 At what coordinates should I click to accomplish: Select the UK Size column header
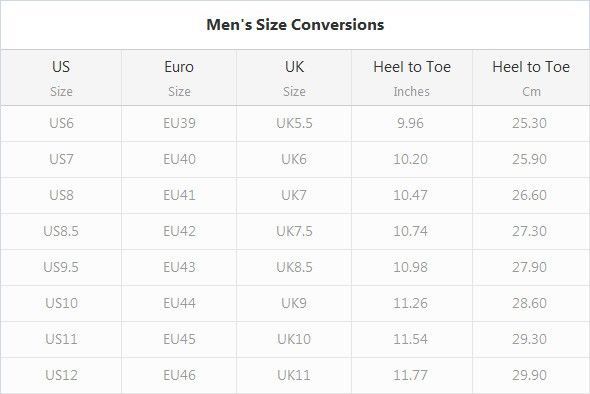[x=294, y=78]
